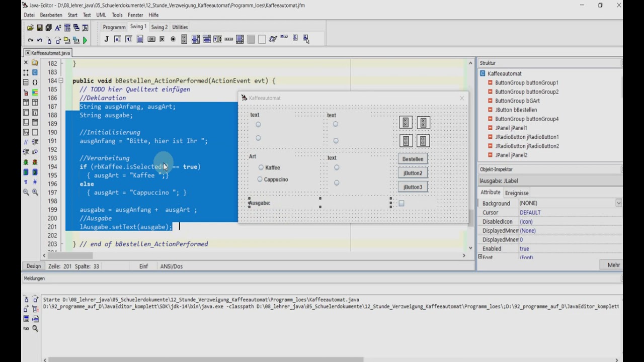Select 'ButtonGroup bGArt' in Struktur tree

517,101
